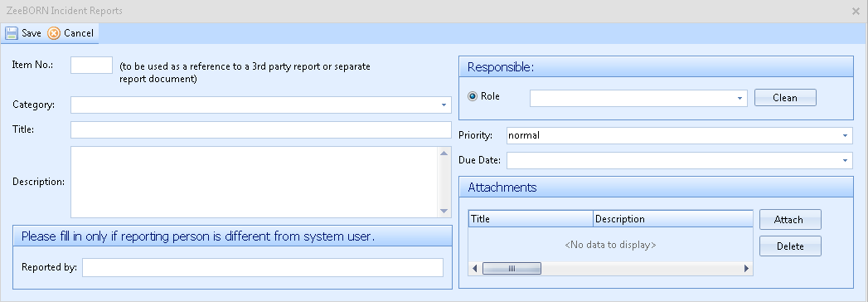Click the attachments horizontal scrollbar thumb

(x=512, y=268)
